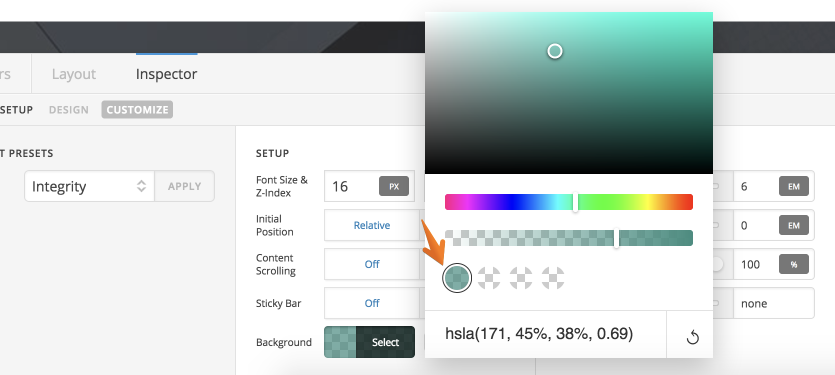
Task: Reset color with the revert arrow icon
Action: coord(692,337)
